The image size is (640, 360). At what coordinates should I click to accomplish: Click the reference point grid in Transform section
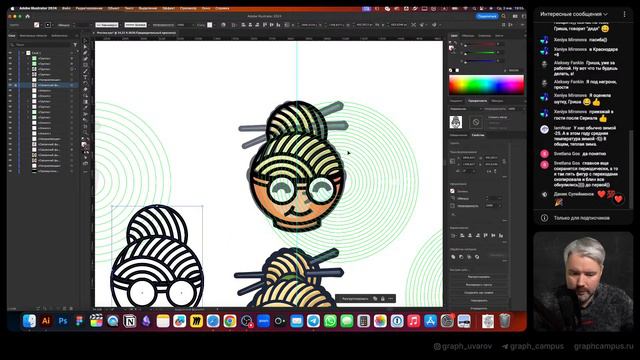click(453, 161)
